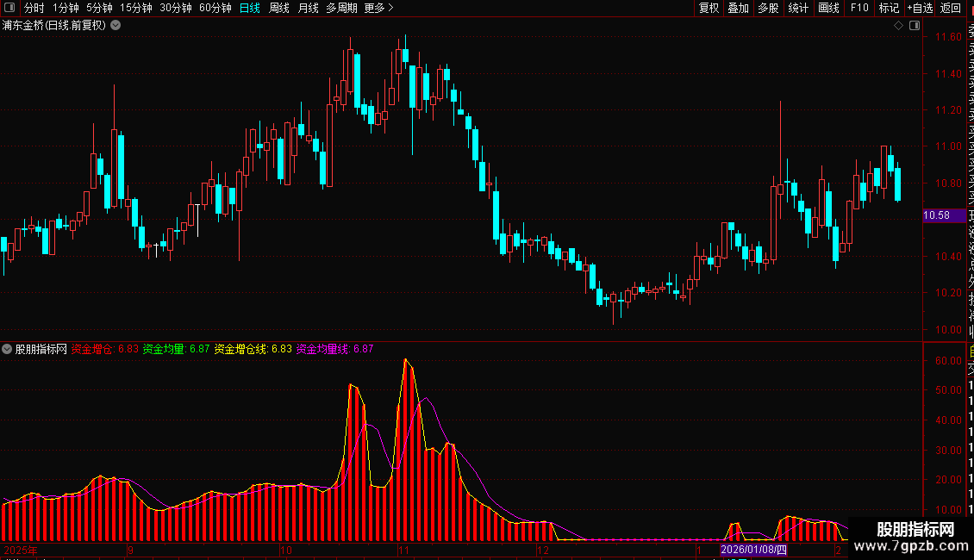Click the 资金均量: 6.87 indicator label
Image resolution: width=974 pixels, height=560 pixels.
(177, 349)
